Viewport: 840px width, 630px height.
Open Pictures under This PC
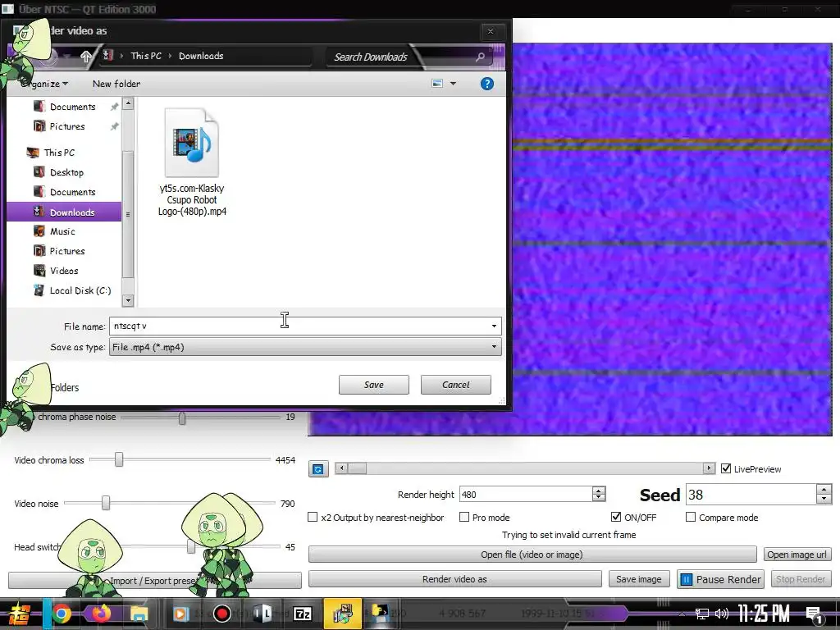coord(67,251)
